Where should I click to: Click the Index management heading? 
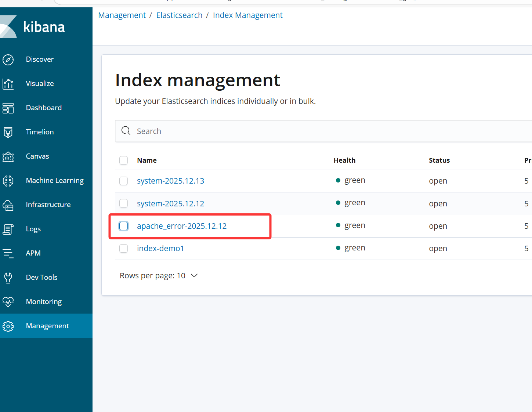pos(198,80)
